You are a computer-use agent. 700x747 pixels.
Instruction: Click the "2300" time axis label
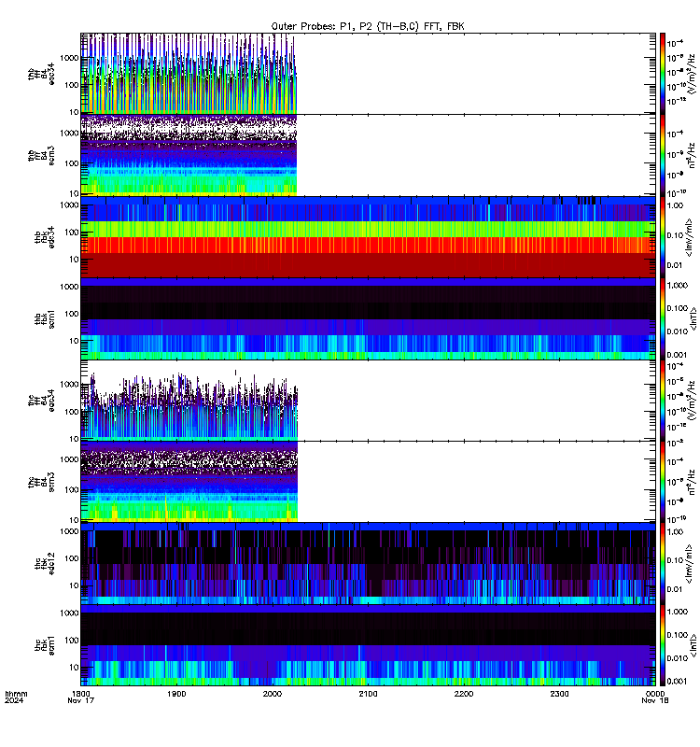pos(559,694)
